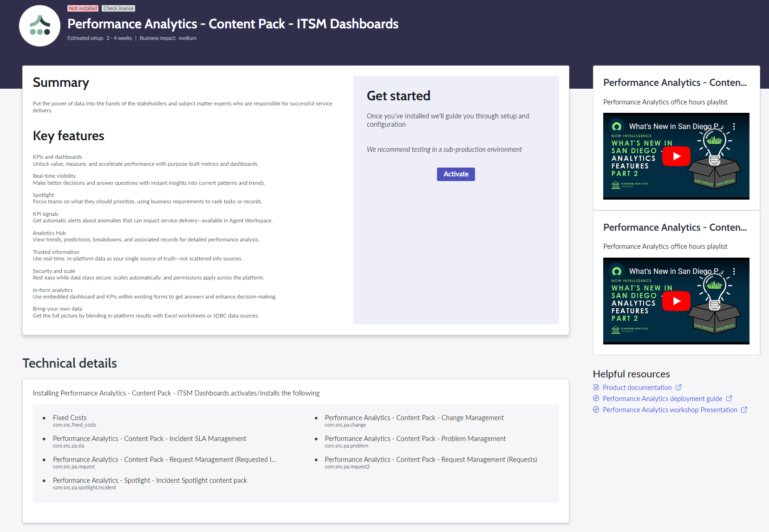Play the first San Diego analytics video
769x532 pixels.
pos(676,156)
